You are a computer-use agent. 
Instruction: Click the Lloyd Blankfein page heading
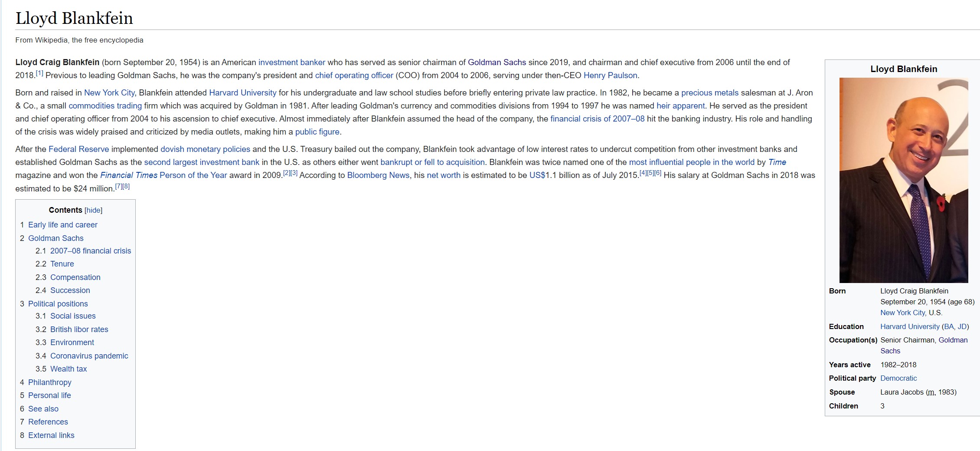tap(74, 18)
